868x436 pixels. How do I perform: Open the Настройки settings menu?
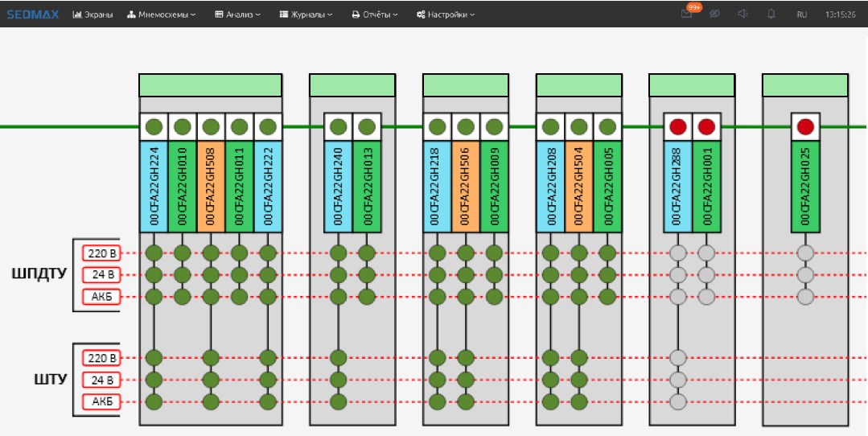[446, 14]
